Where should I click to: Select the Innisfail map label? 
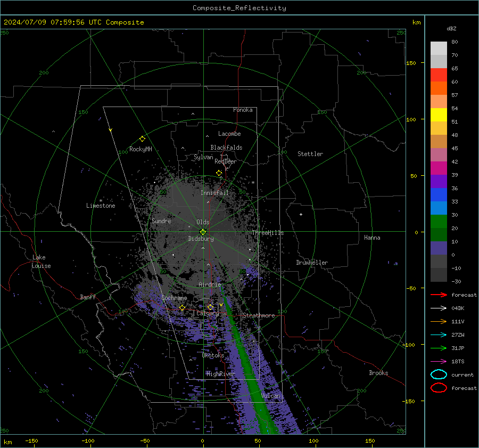tap(215, 193)
